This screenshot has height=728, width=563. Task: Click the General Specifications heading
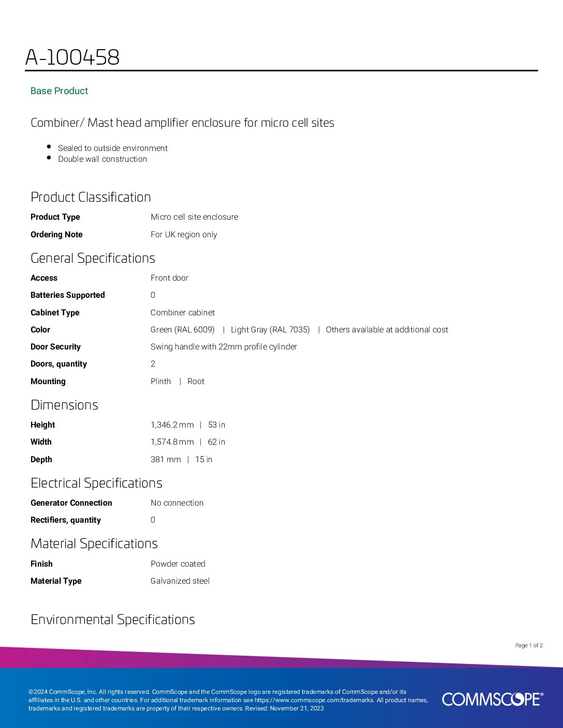pyautogui.click(x=93, y=258)
